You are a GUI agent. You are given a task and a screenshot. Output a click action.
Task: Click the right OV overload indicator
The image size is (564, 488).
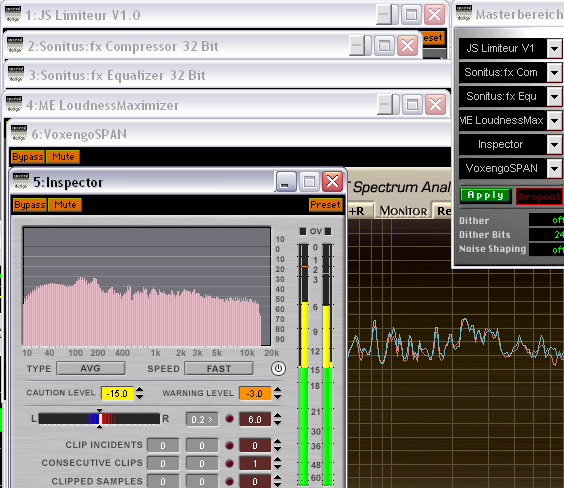pos(328,231)
